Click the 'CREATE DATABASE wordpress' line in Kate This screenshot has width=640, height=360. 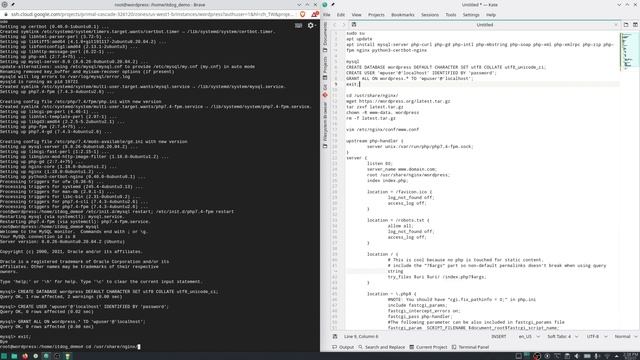coord(446,67)
